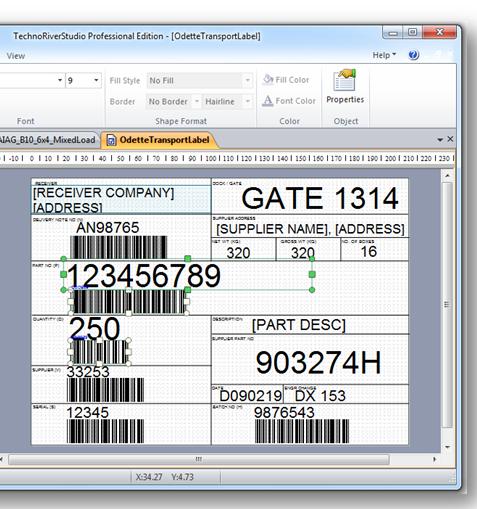Select the 12345 serial number text
The height and width of the screenshot is (509, 477).
pos(88,413)
